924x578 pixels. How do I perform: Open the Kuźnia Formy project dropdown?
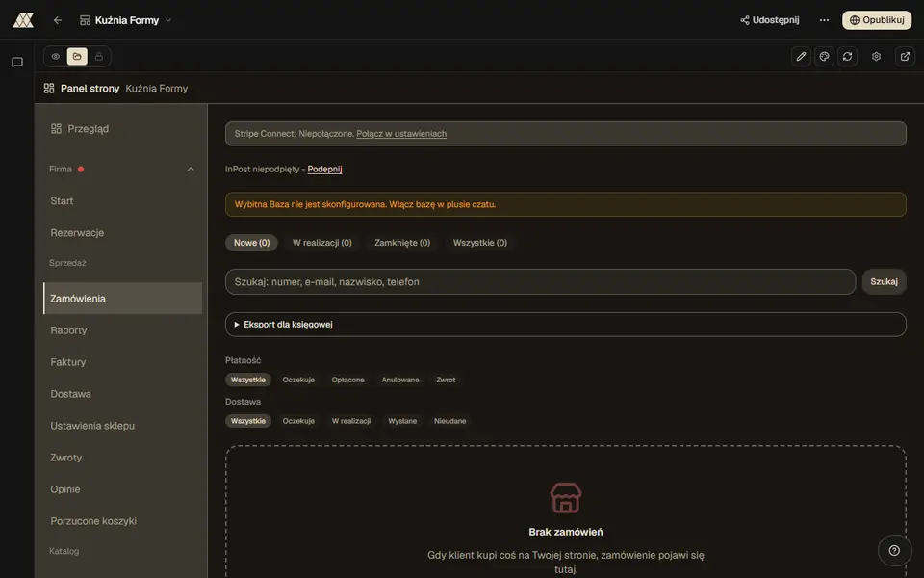[125, 20]
